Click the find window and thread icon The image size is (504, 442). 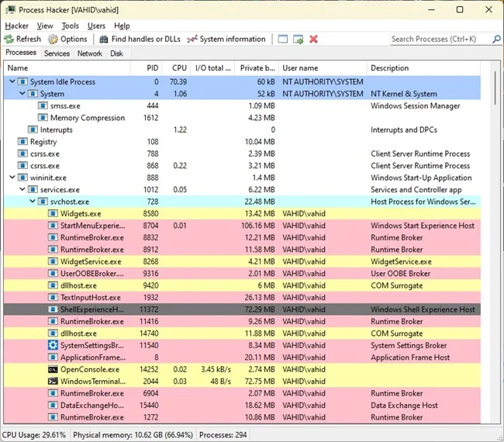[298, 39]
